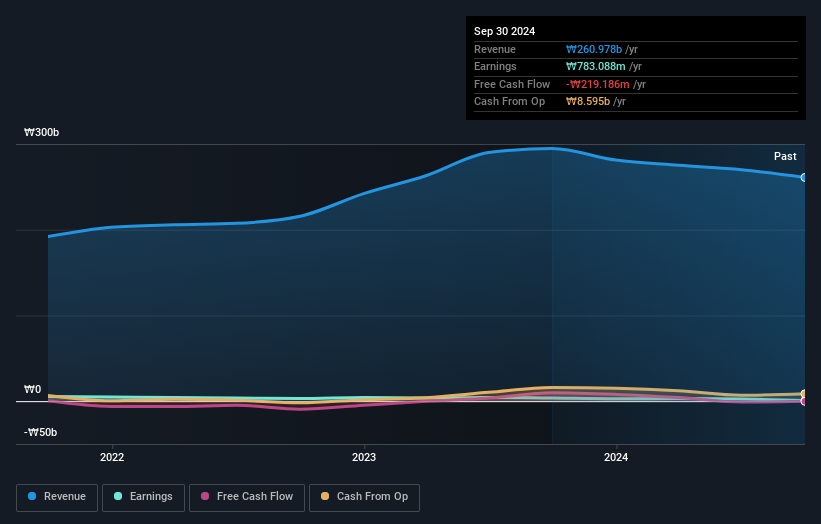Screen dimensions: 821x524
Task: Toggle the Cash From Op legend button
Action: [x=364, y=497]
